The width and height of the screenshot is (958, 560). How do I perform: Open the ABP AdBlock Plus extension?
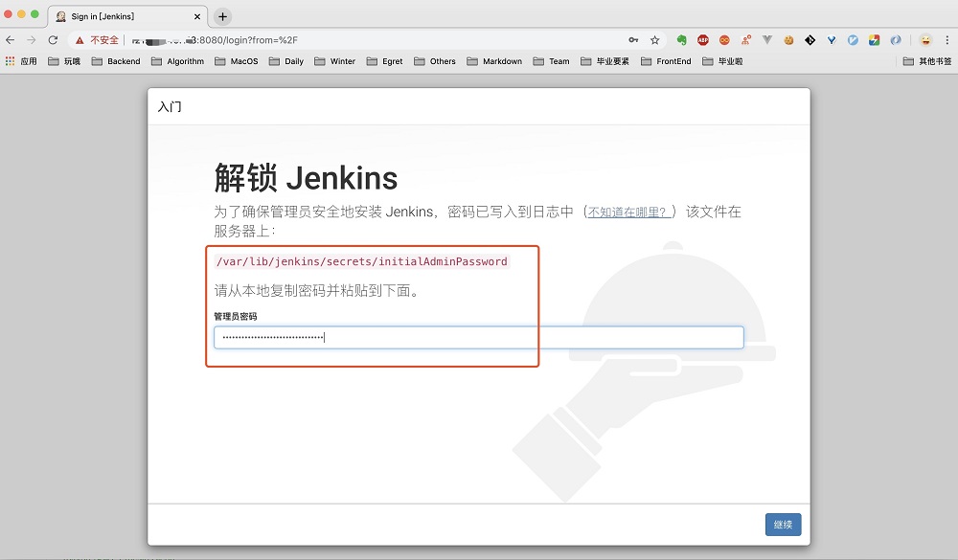pos(703,40)
